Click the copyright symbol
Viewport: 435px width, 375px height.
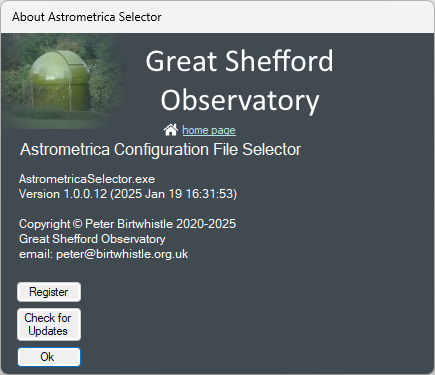(77, 224)
